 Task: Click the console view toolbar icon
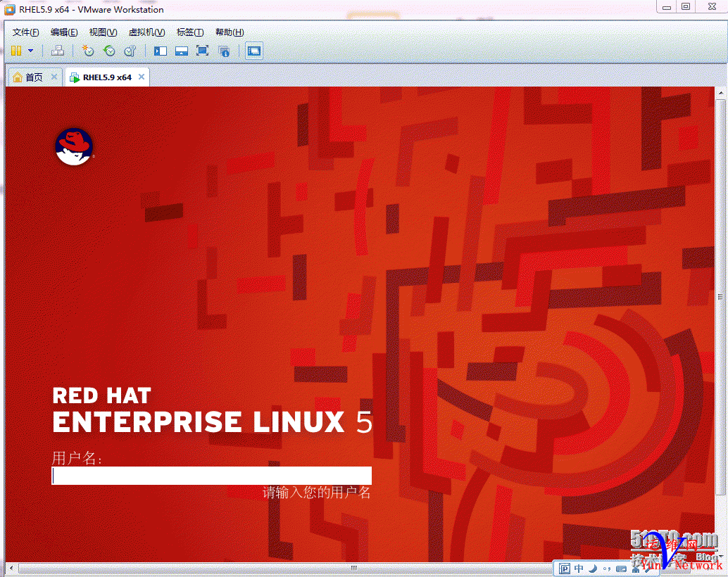254,51
